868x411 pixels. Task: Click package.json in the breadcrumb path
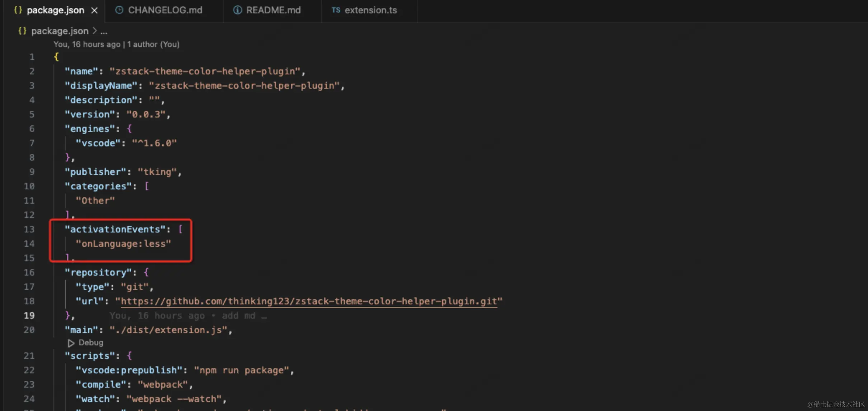pyautogui.click(x=60, y=31)
